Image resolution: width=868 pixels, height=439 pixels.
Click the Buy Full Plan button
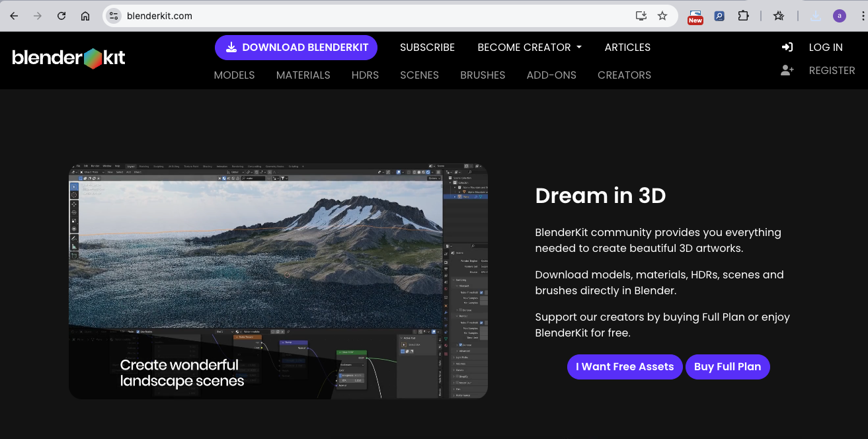coord(727,367)
